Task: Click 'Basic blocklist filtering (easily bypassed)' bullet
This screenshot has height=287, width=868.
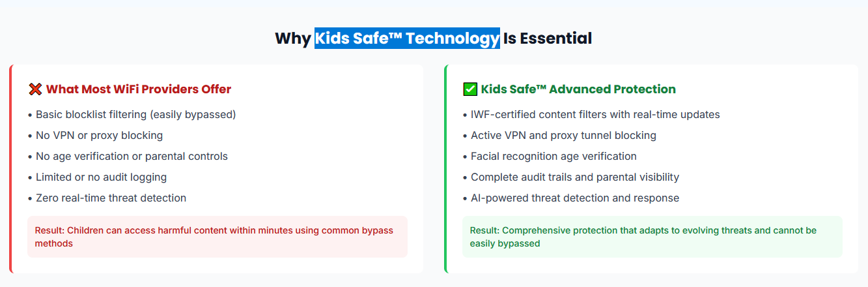Action: [x=132, y=115]
